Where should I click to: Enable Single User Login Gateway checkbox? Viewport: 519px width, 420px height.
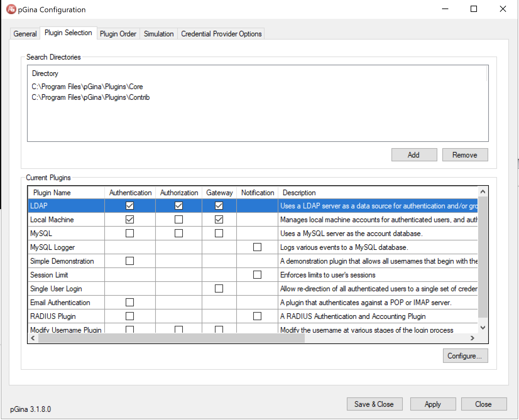(219, 288)
